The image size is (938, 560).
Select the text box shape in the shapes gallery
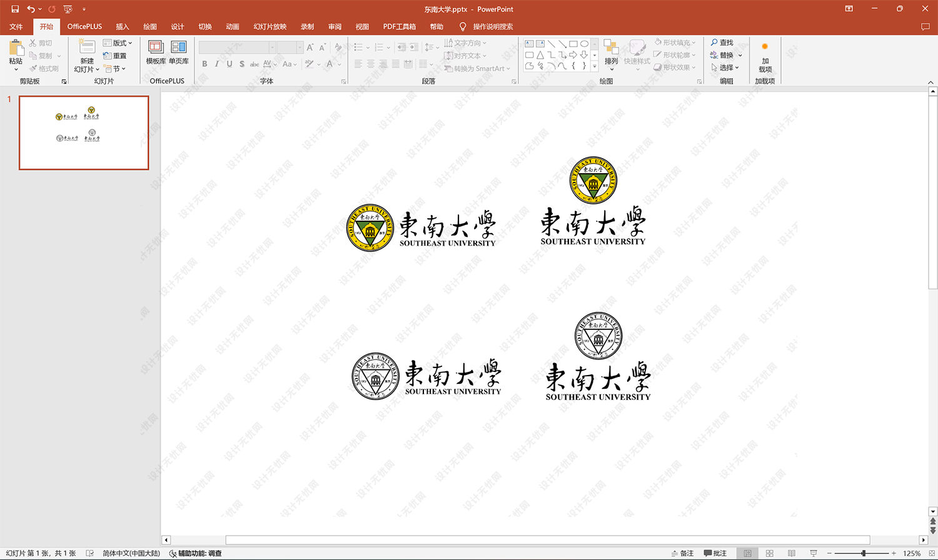(x=529, y=44)
